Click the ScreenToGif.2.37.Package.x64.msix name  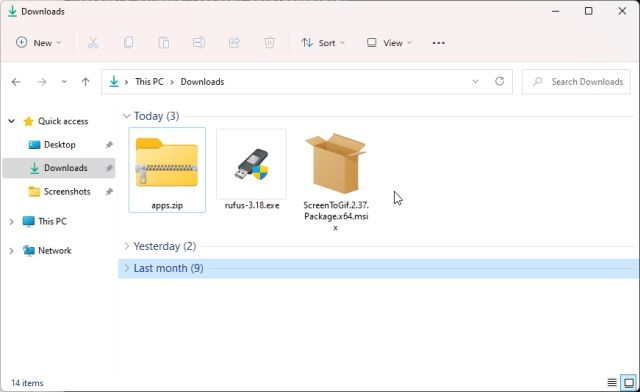pyautogui.click(x=336, y=216)
